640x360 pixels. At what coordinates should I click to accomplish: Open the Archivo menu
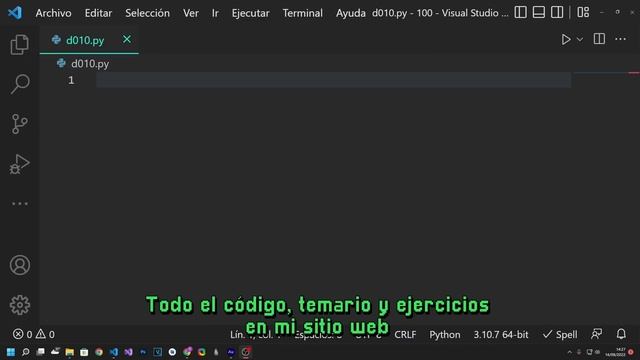pos(53,13)
